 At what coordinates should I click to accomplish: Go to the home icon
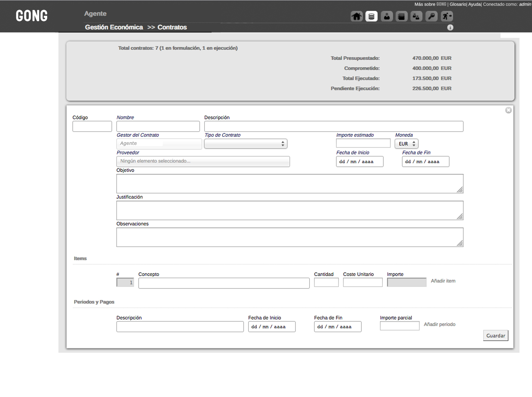point(356,16)
